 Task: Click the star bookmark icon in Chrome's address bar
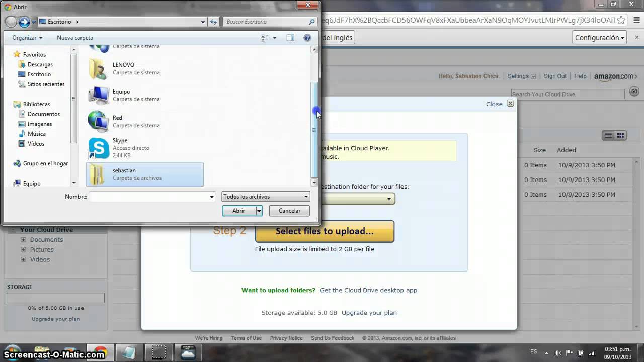(621, 20)
